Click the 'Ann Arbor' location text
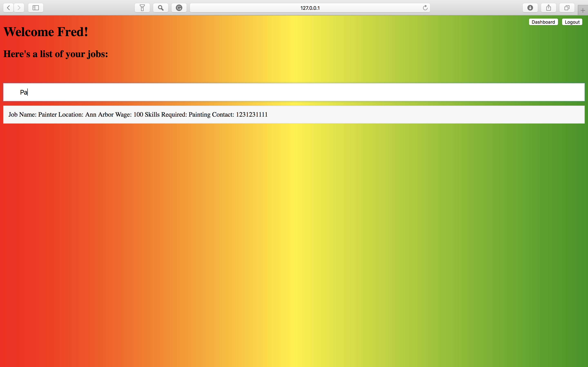This screenshot has width=588, height=367. (99, 115)
